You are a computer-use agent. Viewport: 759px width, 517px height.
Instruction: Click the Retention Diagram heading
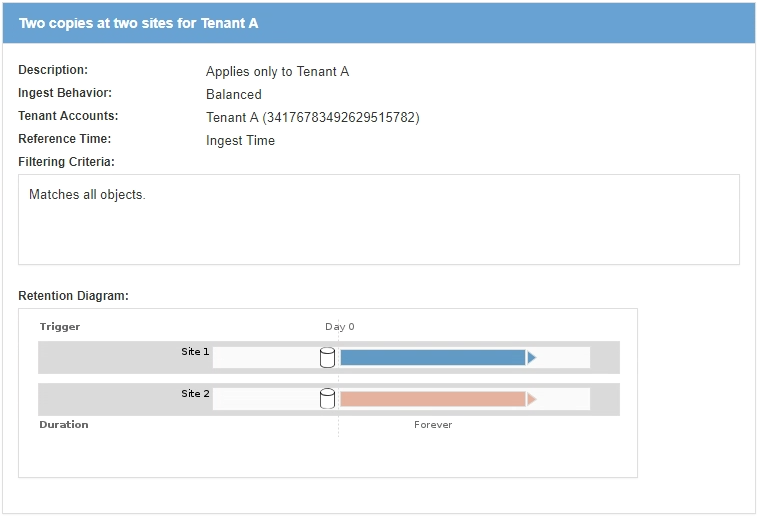click(74, 296)
